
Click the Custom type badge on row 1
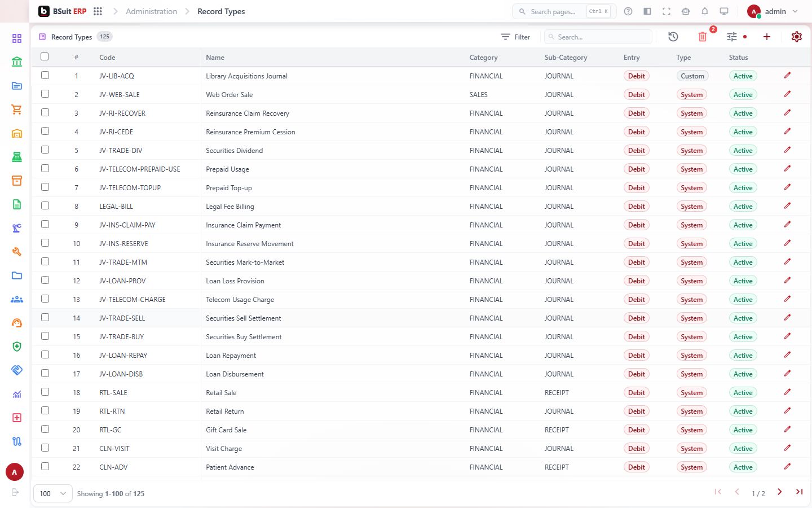pos(692,76)
